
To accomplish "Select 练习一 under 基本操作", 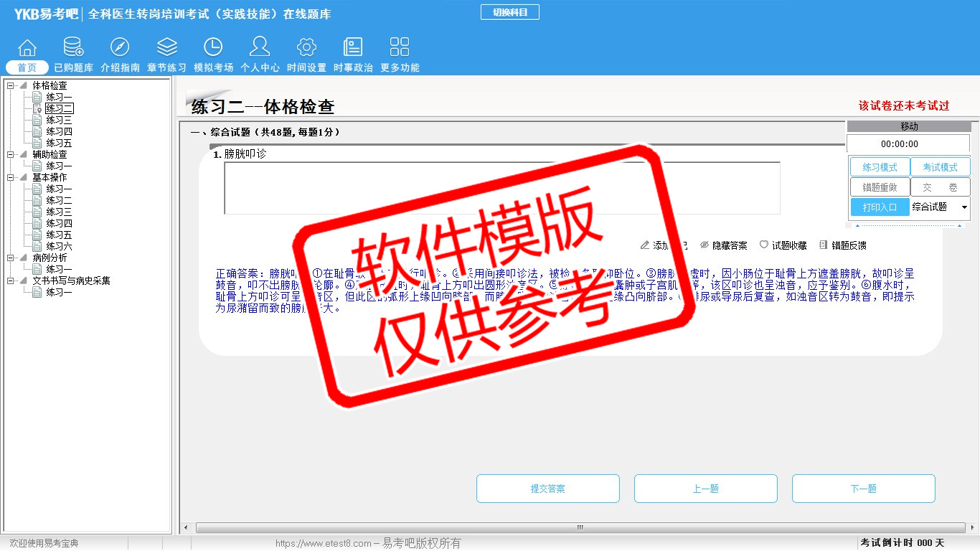I will 59,189.
